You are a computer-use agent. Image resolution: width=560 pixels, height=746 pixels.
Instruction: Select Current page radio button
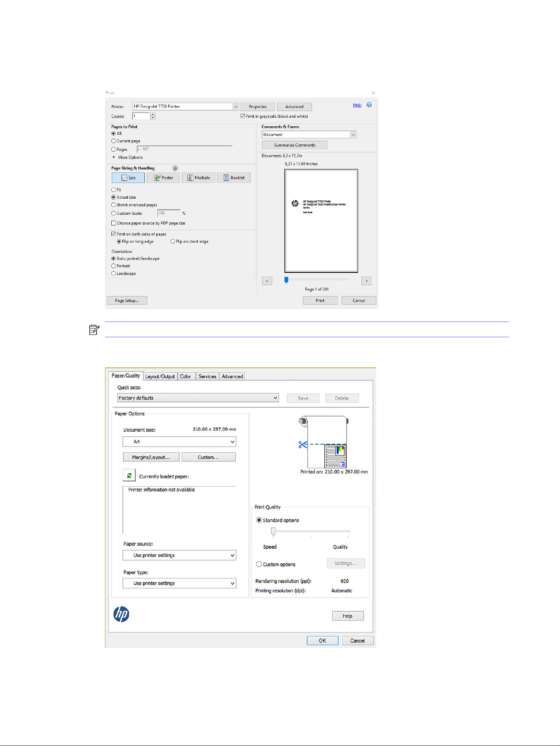click(x=113, y=141)
